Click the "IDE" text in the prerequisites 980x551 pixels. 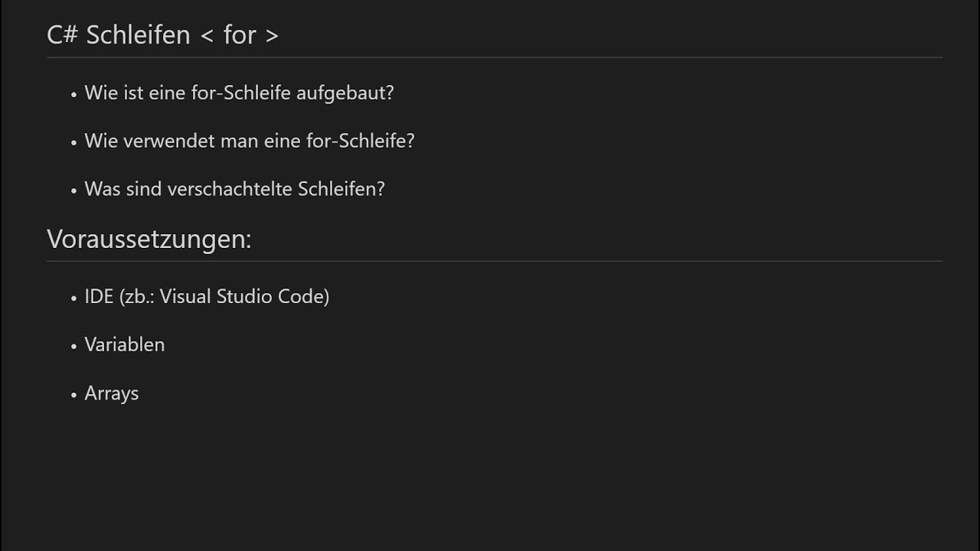tap(99, 297)
